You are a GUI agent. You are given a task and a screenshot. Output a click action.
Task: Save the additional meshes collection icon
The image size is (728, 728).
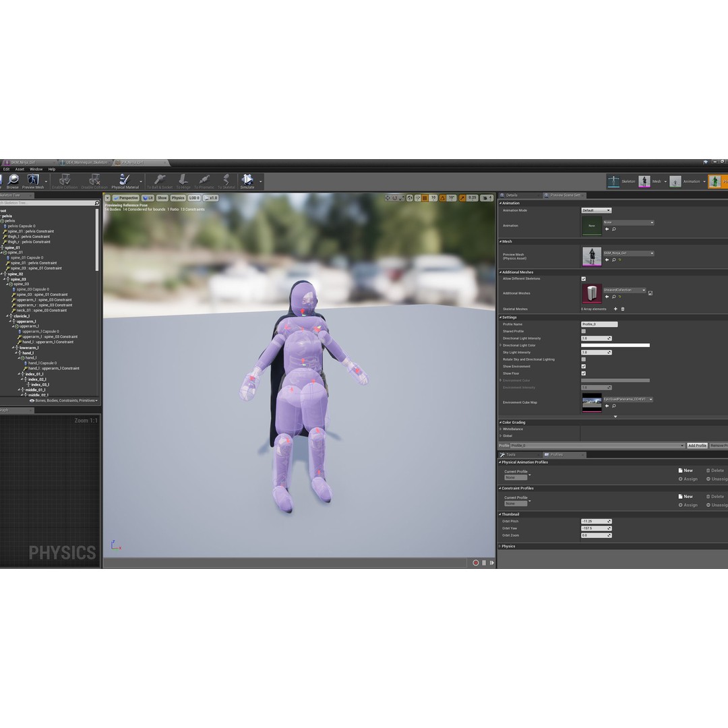pos(650,293)
